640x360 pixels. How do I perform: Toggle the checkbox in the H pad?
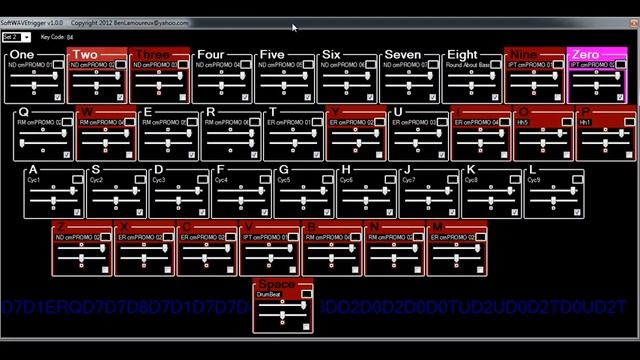389,212
